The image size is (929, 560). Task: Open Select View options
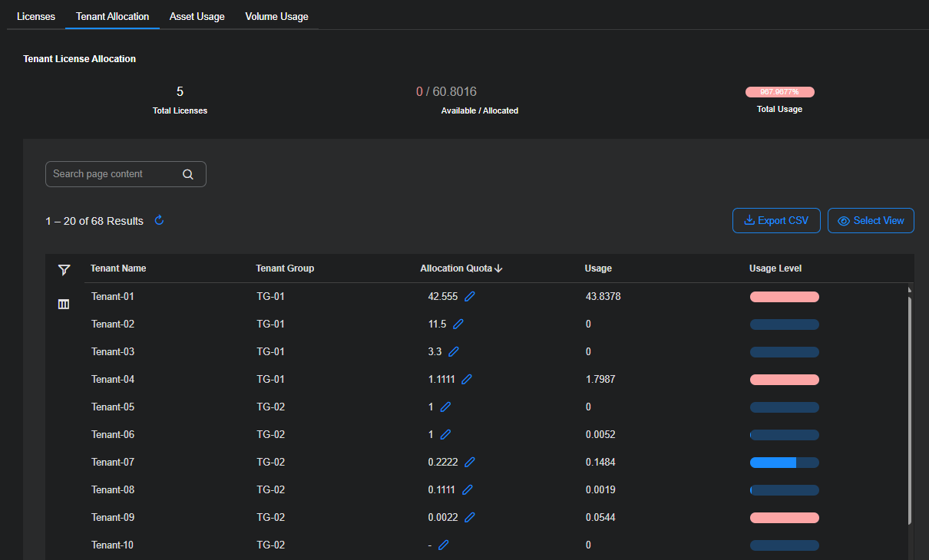click(x=871, y=220)
